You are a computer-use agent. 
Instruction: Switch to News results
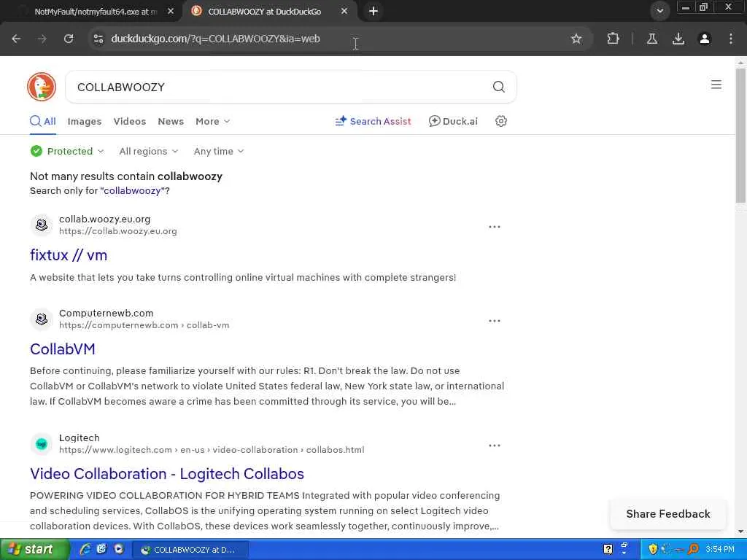pos(171,122)
